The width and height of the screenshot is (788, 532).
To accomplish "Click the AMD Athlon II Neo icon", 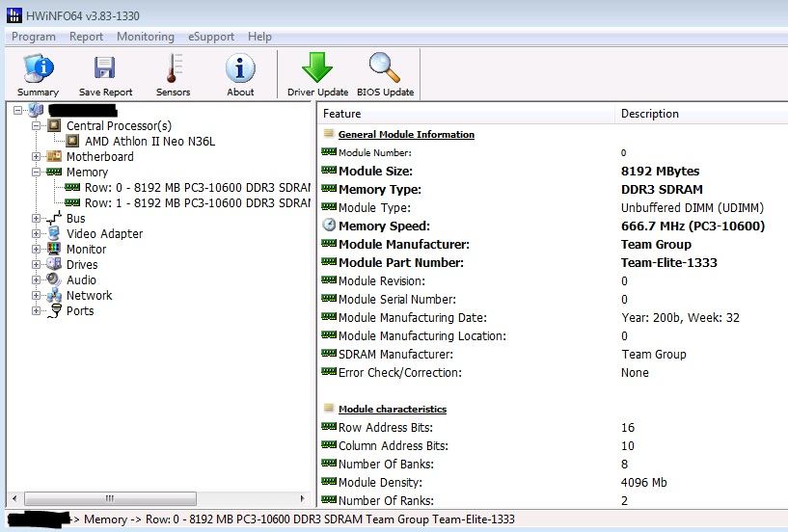I will tap(73, 141).
